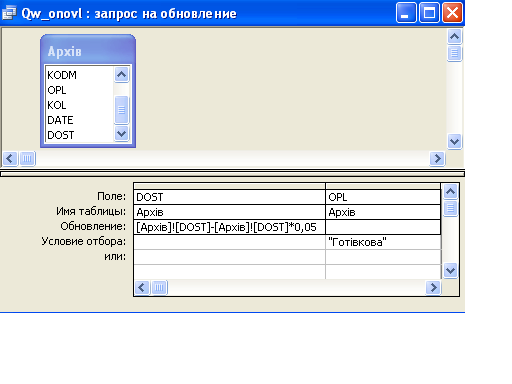
Task: Click the update expression [Архів]![DOST]*0,05 cell
Action: point(229,227)
